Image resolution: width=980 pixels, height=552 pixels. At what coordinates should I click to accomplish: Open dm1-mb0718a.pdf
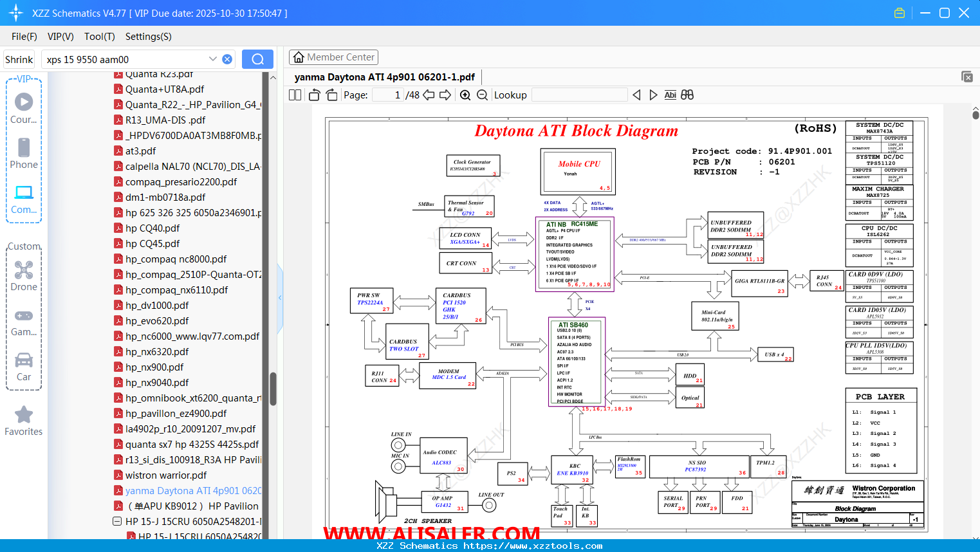[x=165, y=198]
